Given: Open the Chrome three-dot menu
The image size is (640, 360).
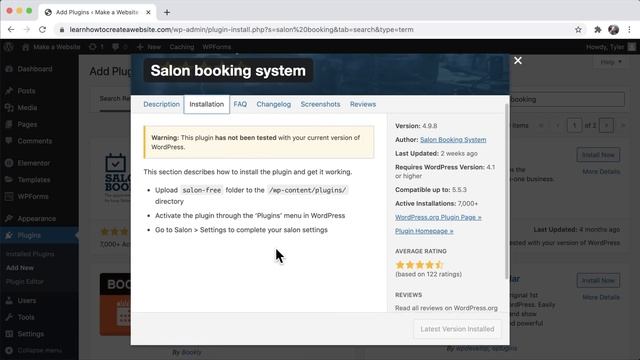Looking at the screenshot, I should coord(629,29).
